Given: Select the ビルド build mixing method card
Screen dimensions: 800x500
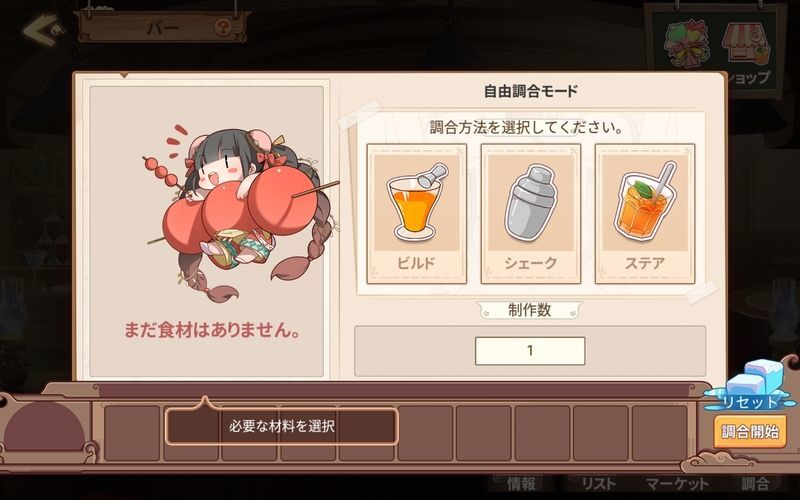Looking at the screenshot, I should click(416, 214).
